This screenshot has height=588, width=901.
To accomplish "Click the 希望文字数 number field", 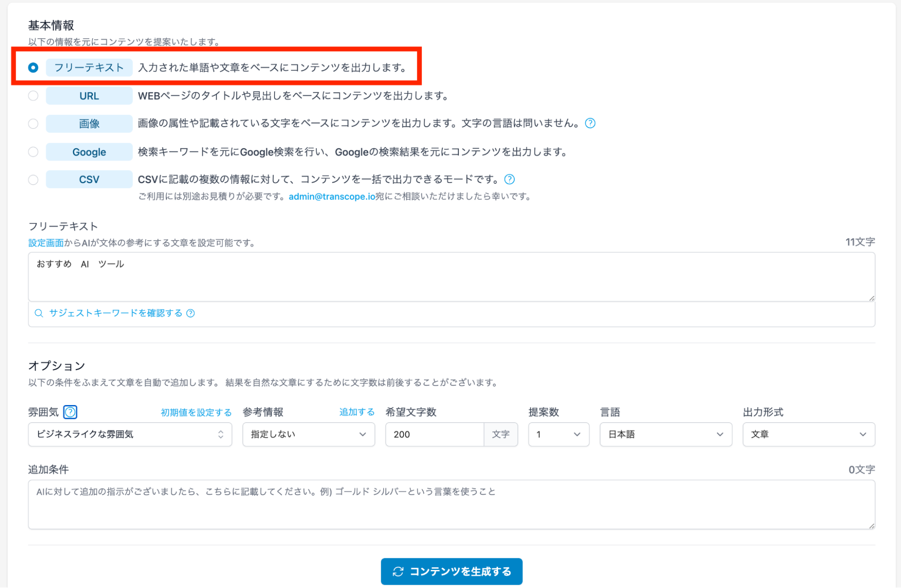I will tap(434, 434).
